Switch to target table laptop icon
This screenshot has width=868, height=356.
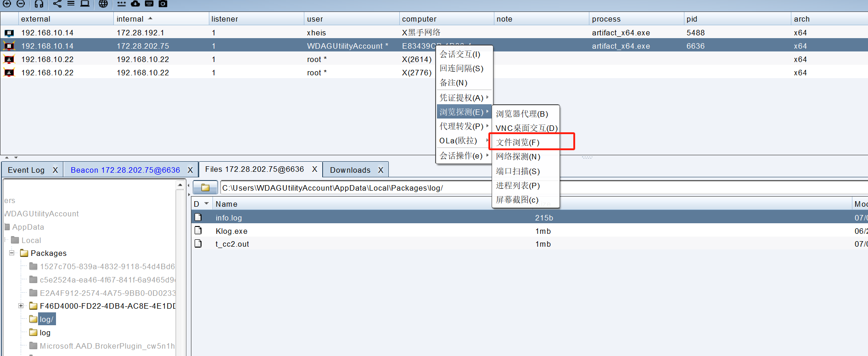point(85,4)
